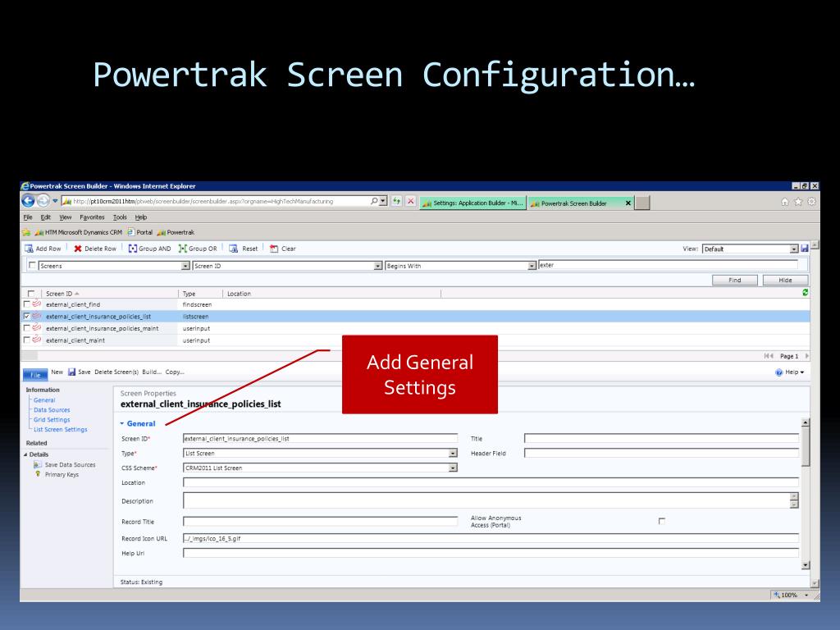Enable Allow Anonymous Access (Portal) checkbox
Image resolution: width=840 pixels, height=630 pixels.
(x=662, y=521)
